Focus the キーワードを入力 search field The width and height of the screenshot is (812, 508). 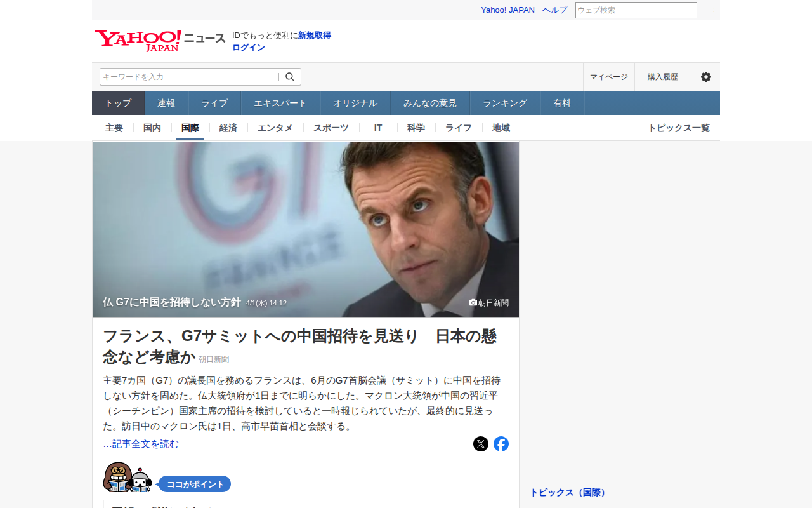(x=189, y=77)
